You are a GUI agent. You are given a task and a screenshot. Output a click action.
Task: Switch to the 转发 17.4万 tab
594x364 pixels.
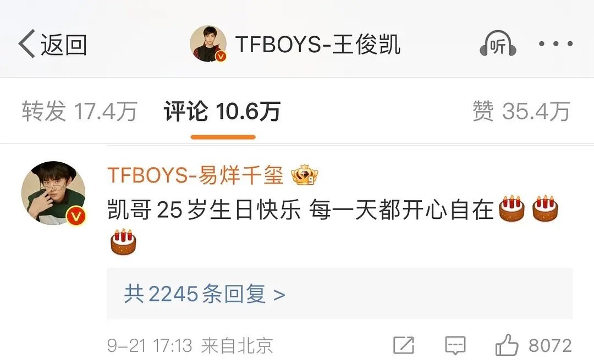pyautogui.click(x=79, y=112)
